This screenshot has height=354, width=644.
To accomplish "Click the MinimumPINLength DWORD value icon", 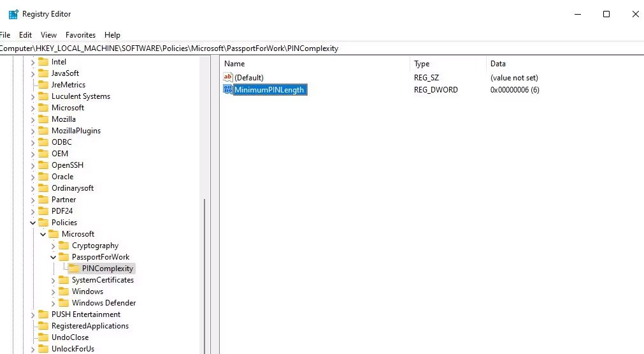I will (228, 90).
